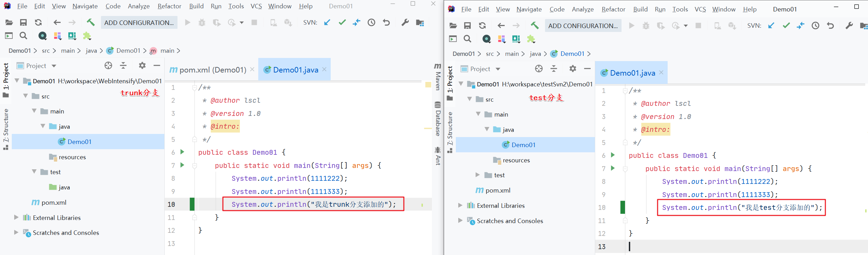This screenshot has height=255, width=868.
Task: Click Open folder icon in left window toolbar
Action: 9,23
